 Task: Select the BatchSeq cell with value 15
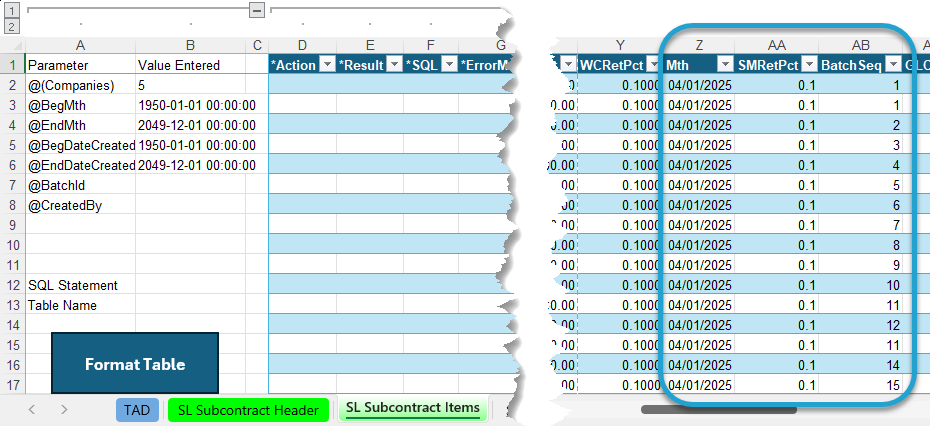point(861,385)
